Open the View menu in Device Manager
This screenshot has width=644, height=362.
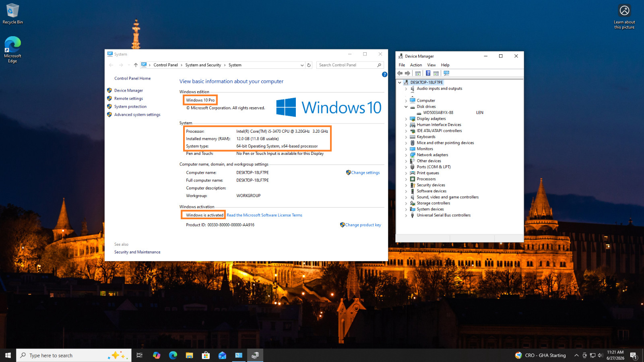pyautogui.click(x=431, y=65)
